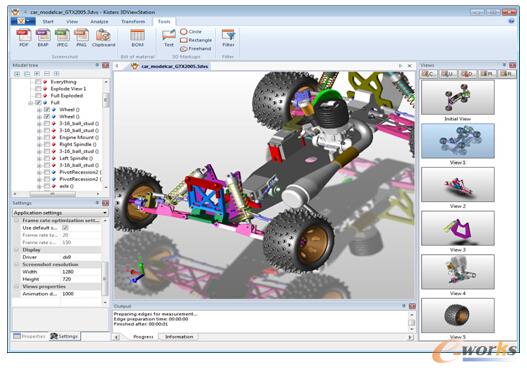527x373 pixels.
Task: Enable the Engine Mount checkbox
Action: pyautogui.click(x=47, y=137)
